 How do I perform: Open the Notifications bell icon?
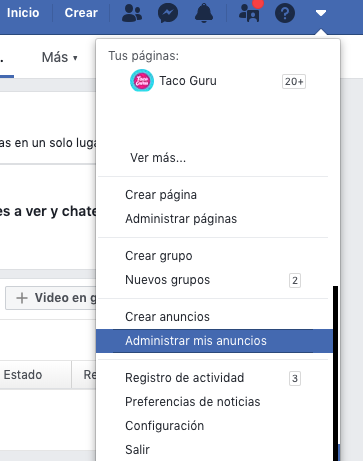[x=204, y=13]
